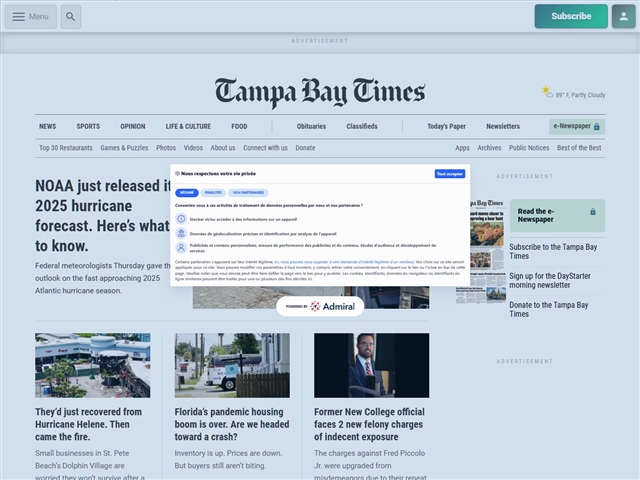Screen dimensions: 640x480
Task: Open the Dolphin Village fire aerial photo
Action: [93, 365]
